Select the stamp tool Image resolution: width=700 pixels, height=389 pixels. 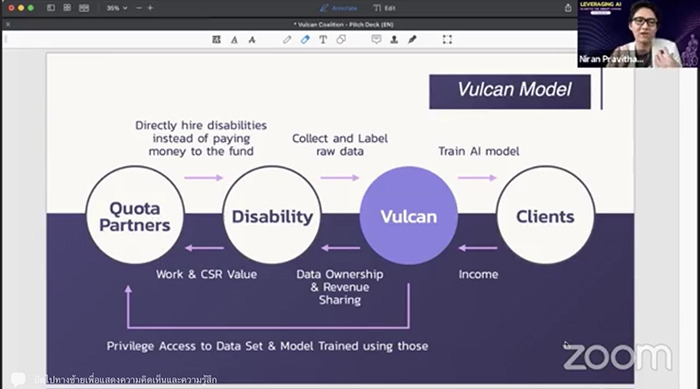[x=394, y=40]
